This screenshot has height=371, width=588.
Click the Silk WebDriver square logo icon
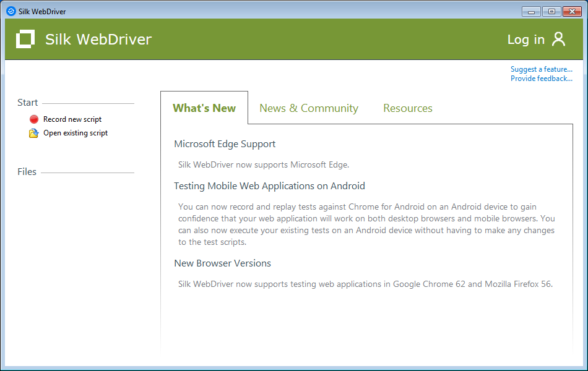coord(25,39)
